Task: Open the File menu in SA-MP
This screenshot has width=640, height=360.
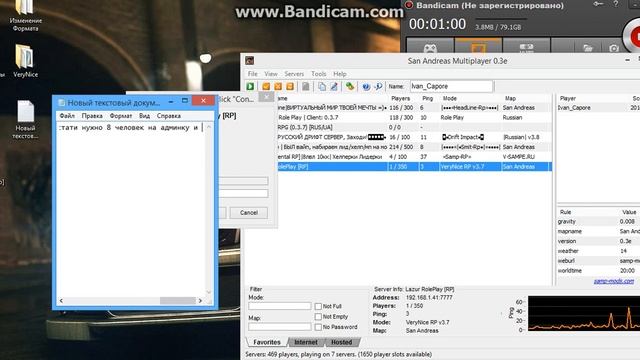Action: pyautogui.click(x=253, y=74)
